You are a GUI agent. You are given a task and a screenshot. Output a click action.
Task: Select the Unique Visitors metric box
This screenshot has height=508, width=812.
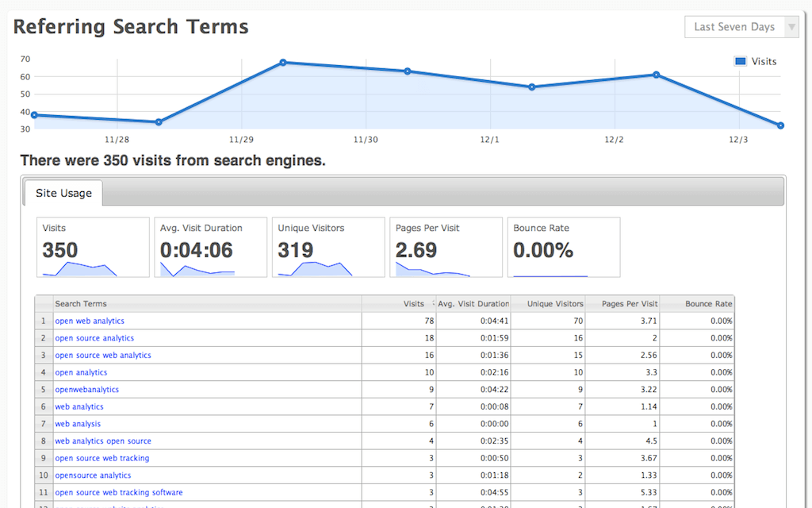pos(327,247)
